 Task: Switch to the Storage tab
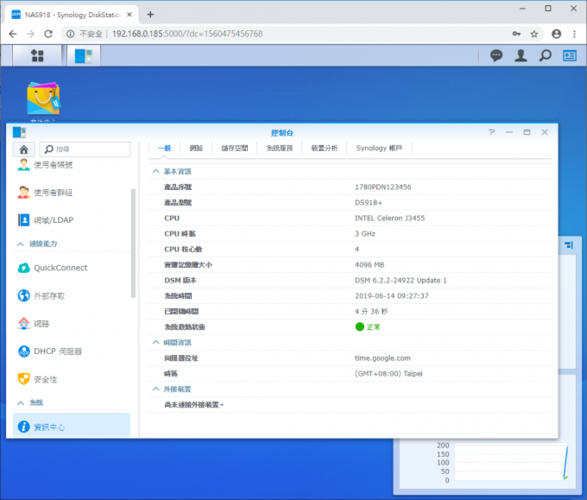tap(234, 148)
